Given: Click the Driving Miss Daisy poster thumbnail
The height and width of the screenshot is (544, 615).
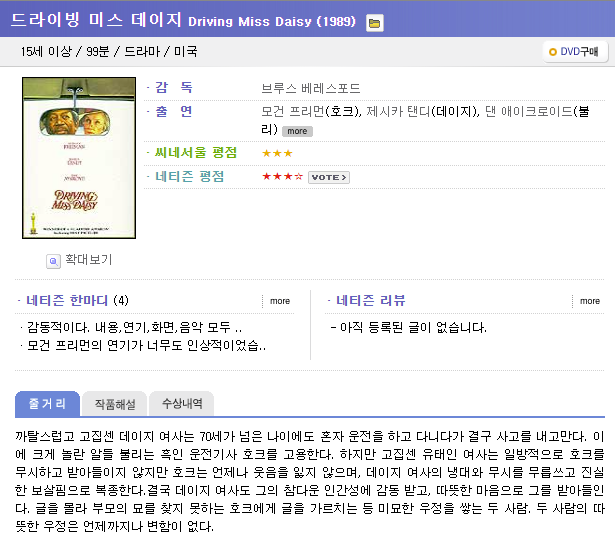Looking at the screenshot, I should coord(65,158).
